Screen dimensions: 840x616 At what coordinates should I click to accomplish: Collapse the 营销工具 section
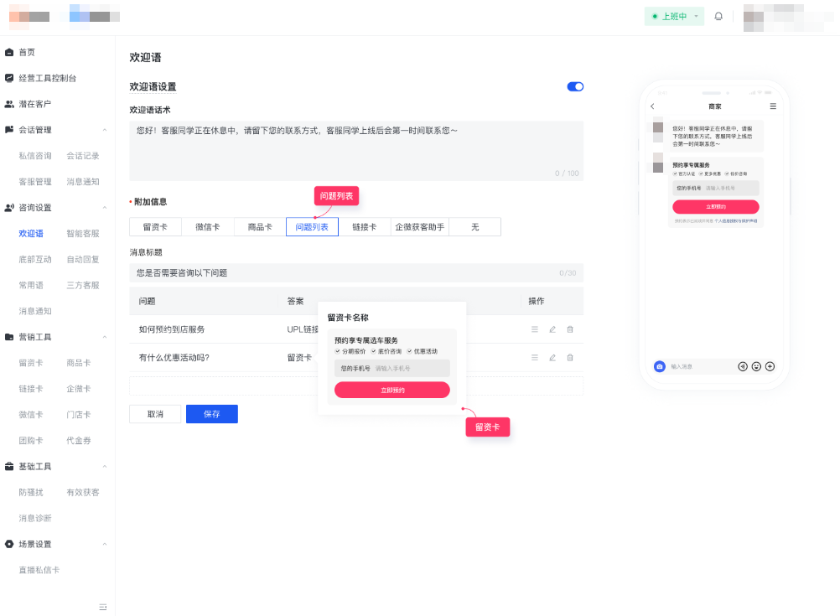[106, 336]
